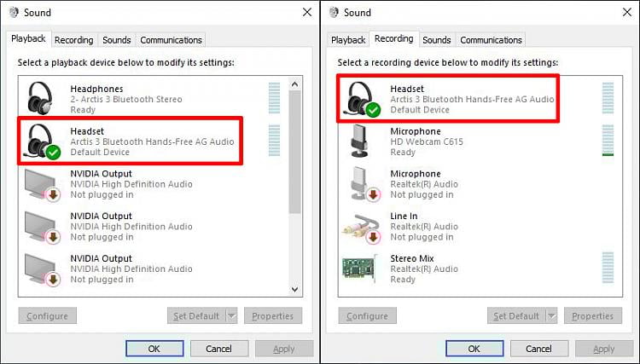Open Communications tab in left Sound window
Image resolution: width=640 pixels, height=364 pixels.
click(171, 40)
